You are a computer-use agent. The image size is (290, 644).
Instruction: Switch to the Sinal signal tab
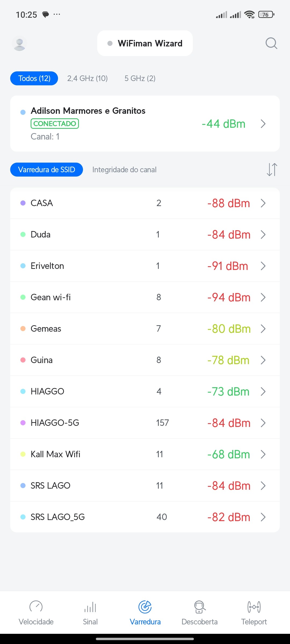pos(90,607)
